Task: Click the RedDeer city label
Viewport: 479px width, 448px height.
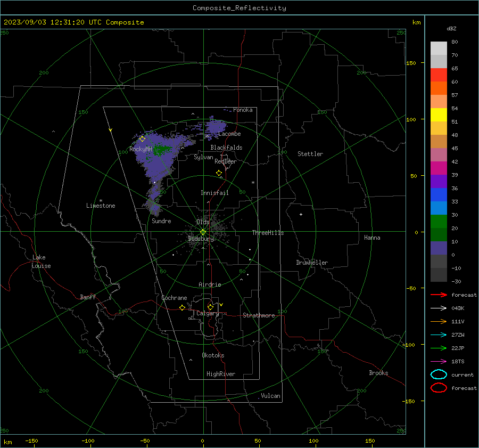Action: pyautogui.click(x=226, y=161)
